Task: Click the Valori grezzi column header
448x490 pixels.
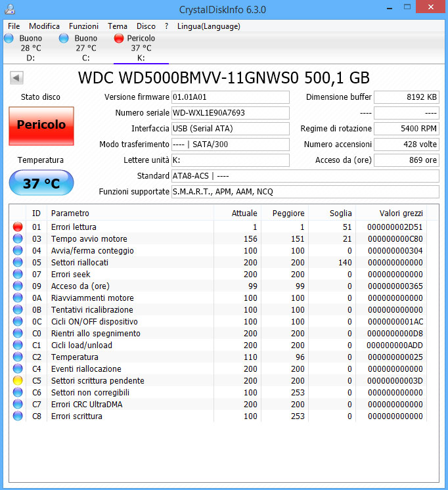Action: pos(391,213)
